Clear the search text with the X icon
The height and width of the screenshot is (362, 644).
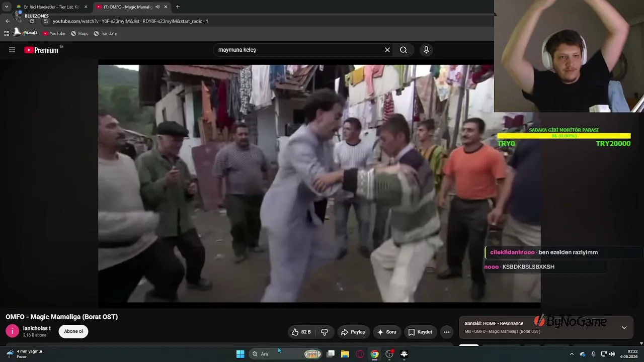(387, 50)
